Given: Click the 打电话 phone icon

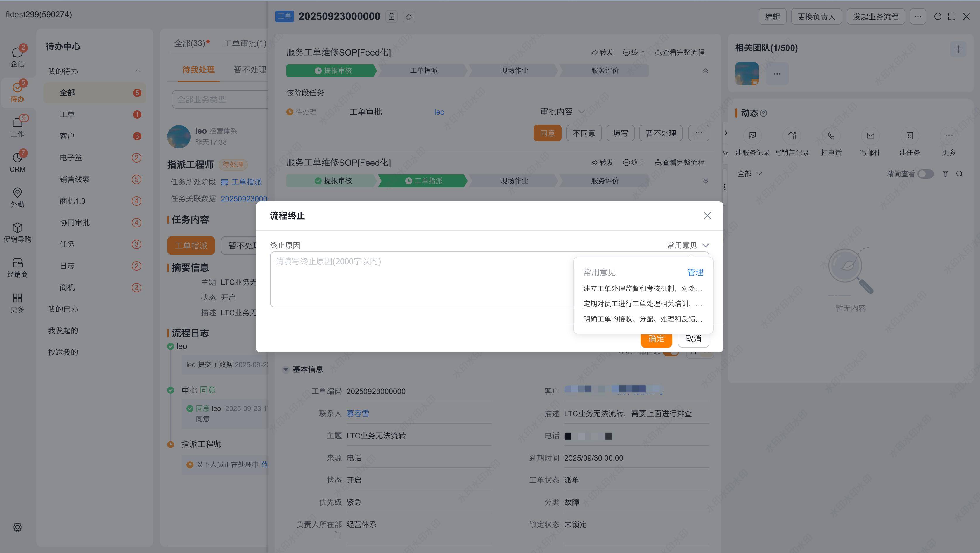Looking at the screenshot, I should pyautogui.click(x=831, y=136).
